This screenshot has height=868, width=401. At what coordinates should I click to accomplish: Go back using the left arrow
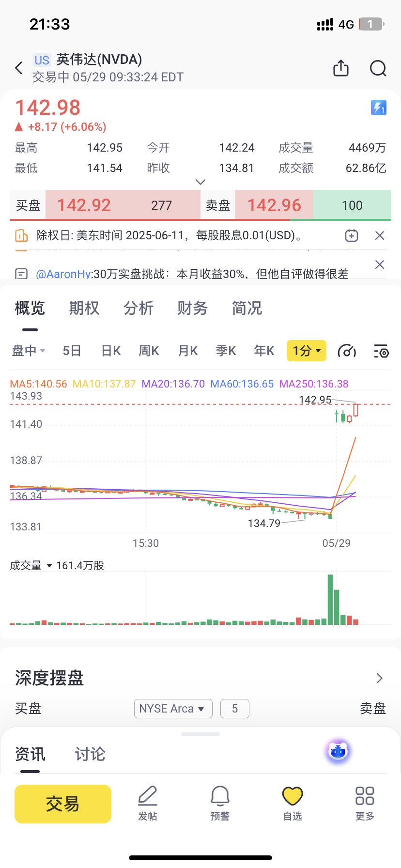pyautogui.click(x=19, y=68)
